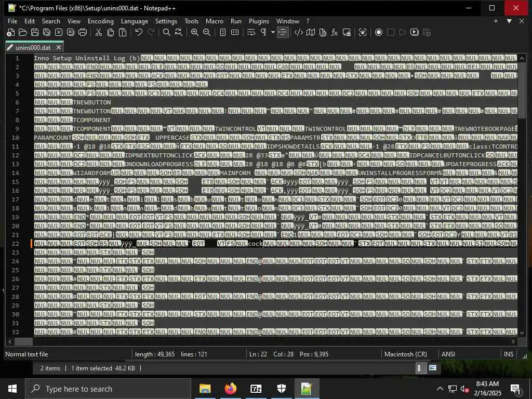Click the X at menu bar's right end
The height and width of the screenshot is (399, 532).
(522, 21)
